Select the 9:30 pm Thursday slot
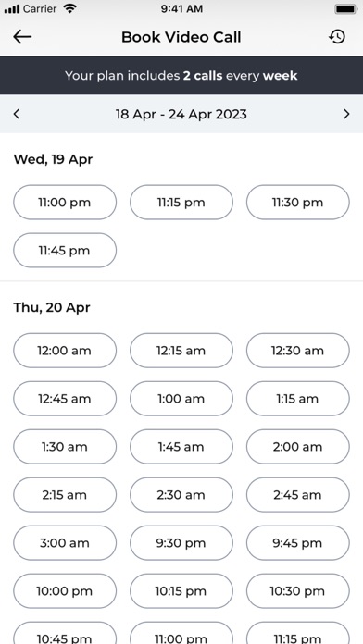 181,542
